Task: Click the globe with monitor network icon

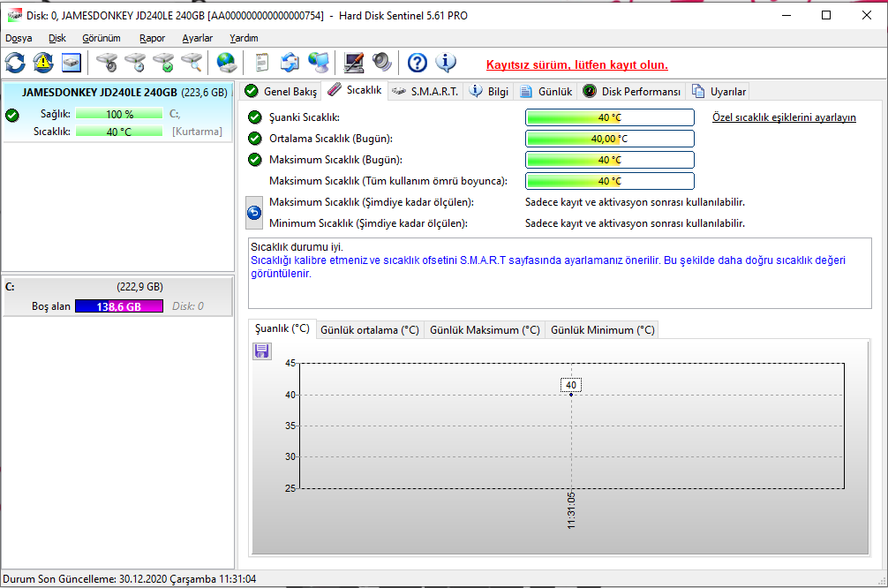Action: pyautogui.click(x=319, y=63)
